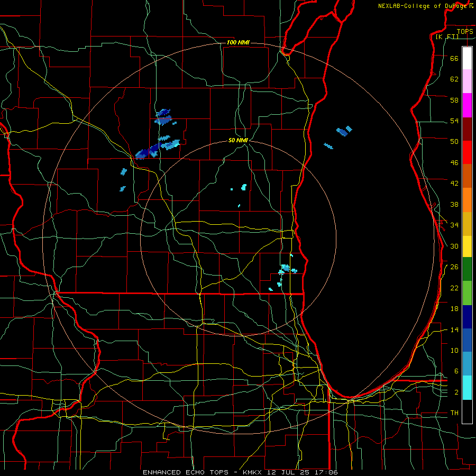
Task: Click the "KMKX" radar site identifier
Action: coord(252,472)
